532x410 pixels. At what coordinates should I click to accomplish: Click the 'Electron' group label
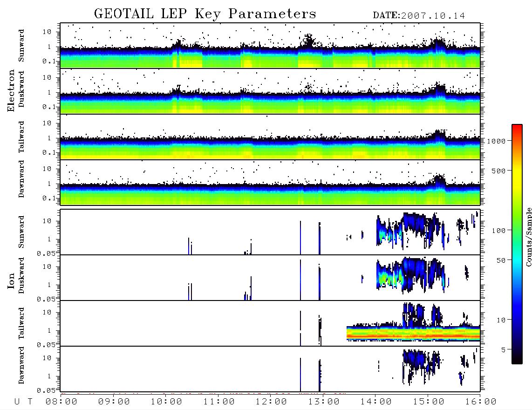11,91
